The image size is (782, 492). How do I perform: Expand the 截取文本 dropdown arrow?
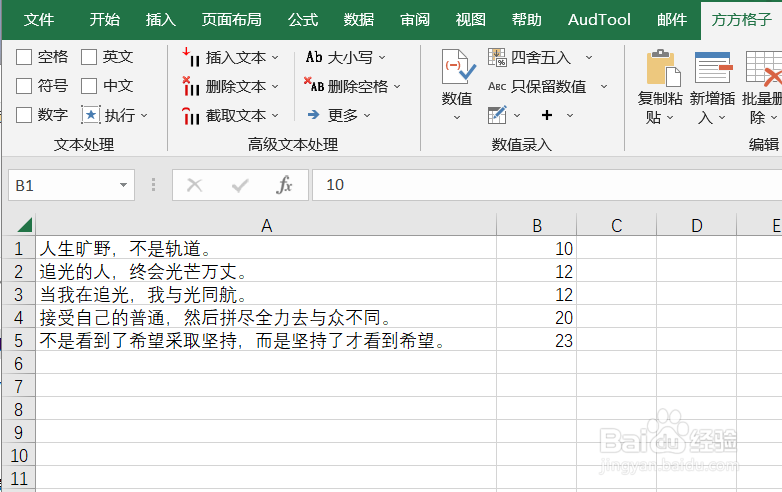tap(275, 116)
